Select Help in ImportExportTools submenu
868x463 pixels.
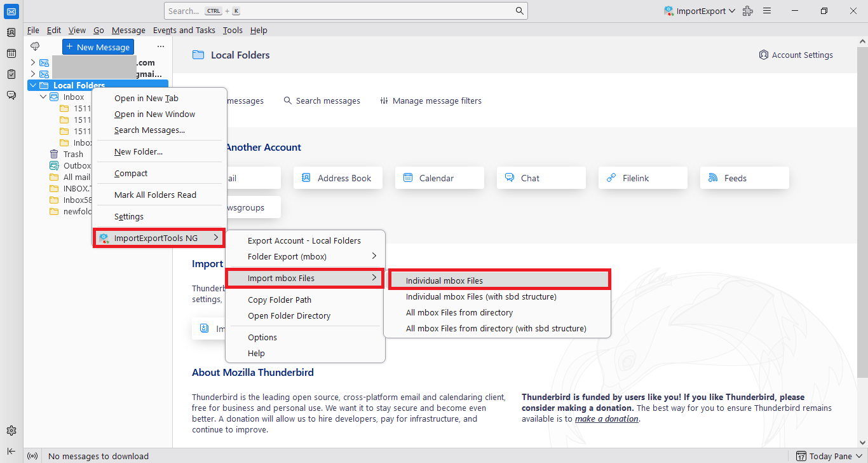pyautogui.click(x=306, y=353)
